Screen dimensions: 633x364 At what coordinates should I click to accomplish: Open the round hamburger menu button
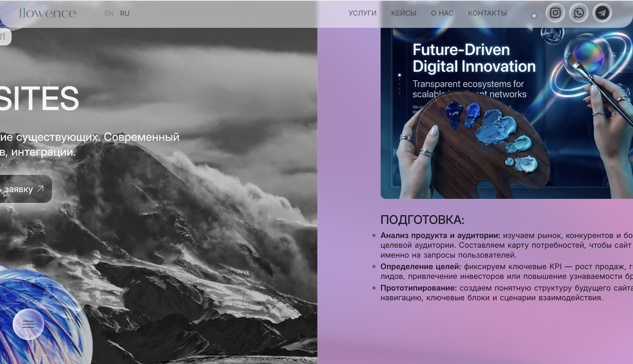pyautogui.click(x=29, y=324)
